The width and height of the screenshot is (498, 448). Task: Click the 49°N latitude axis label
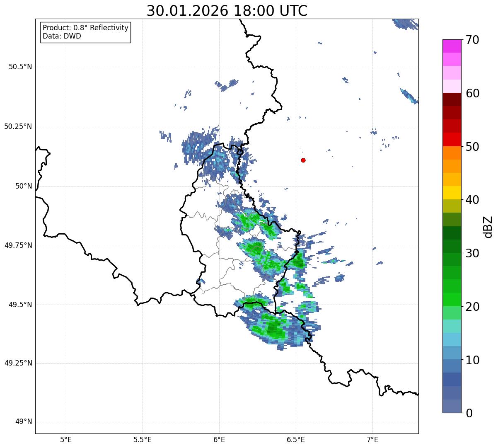[23, 422]
